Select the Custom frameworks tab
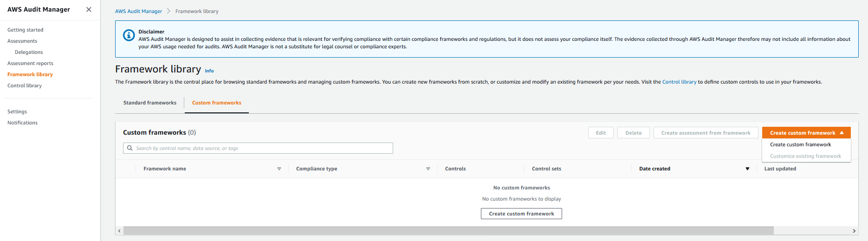Image resolution: width=868 pixels, height=241 pixels. 216,103
